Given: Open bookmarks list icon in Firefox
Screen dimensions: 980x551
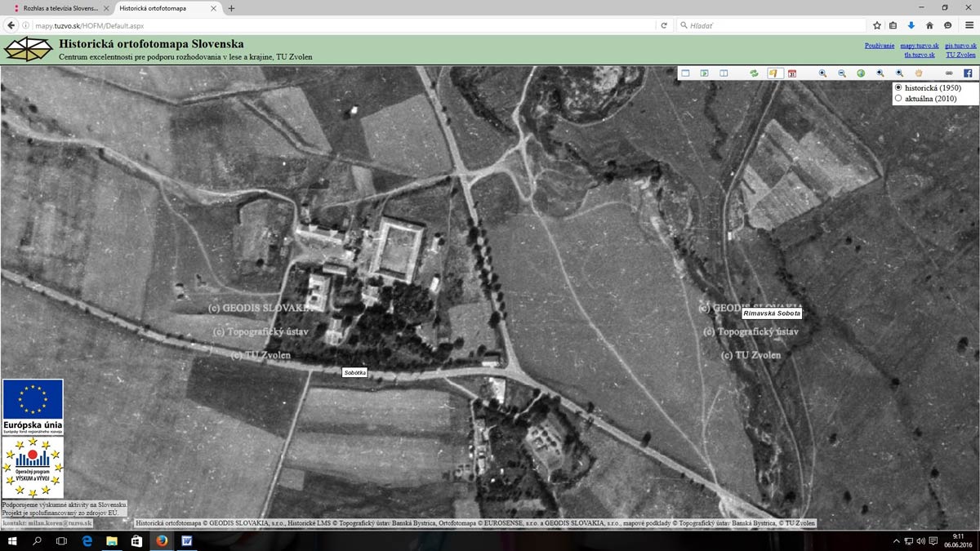Looking at the screenshot, I should [893, 25].
